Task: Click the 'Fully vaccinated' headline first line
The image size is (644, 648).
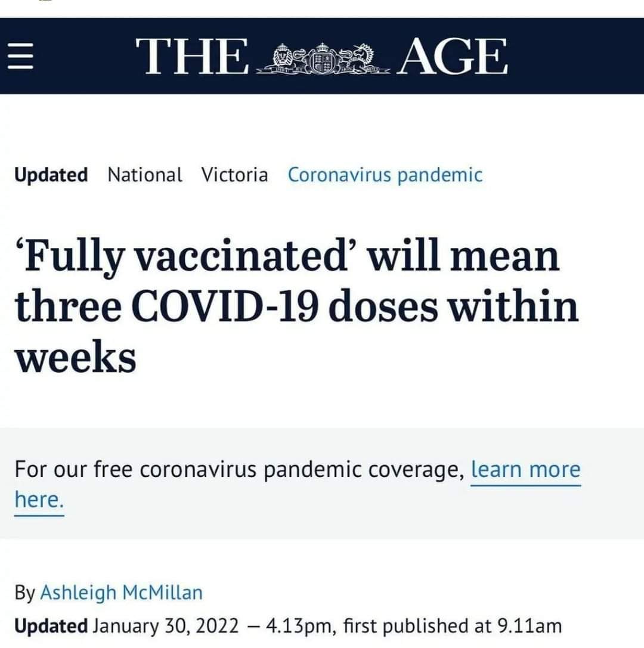Action: 286,257
